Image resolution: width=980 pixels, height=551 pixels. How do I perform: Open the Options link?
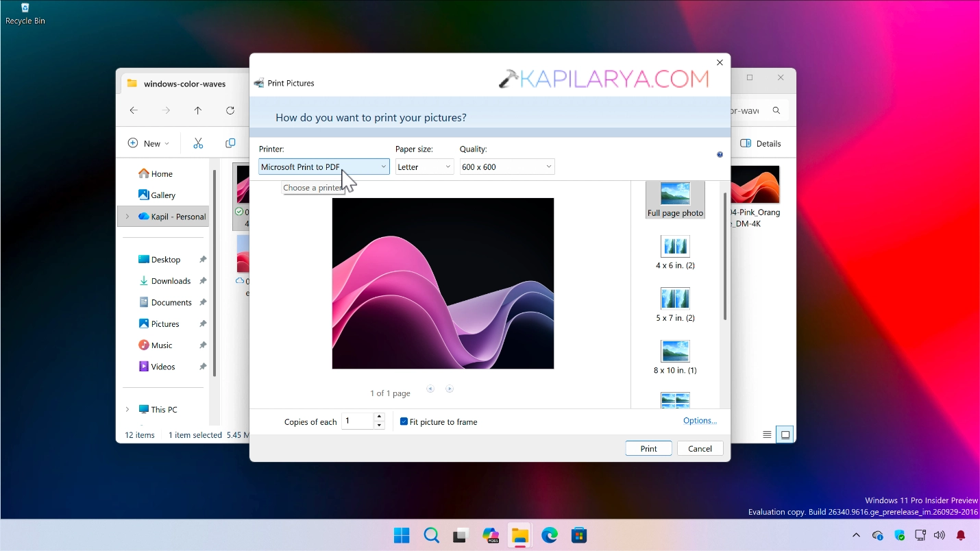(x=700, y=421)
